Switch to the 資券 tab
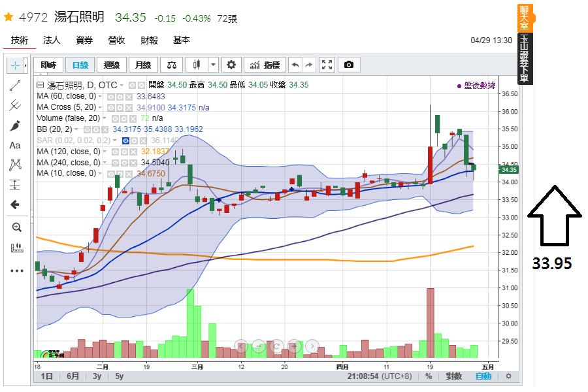This screenshot has width=588, height=392. [84, 40]
